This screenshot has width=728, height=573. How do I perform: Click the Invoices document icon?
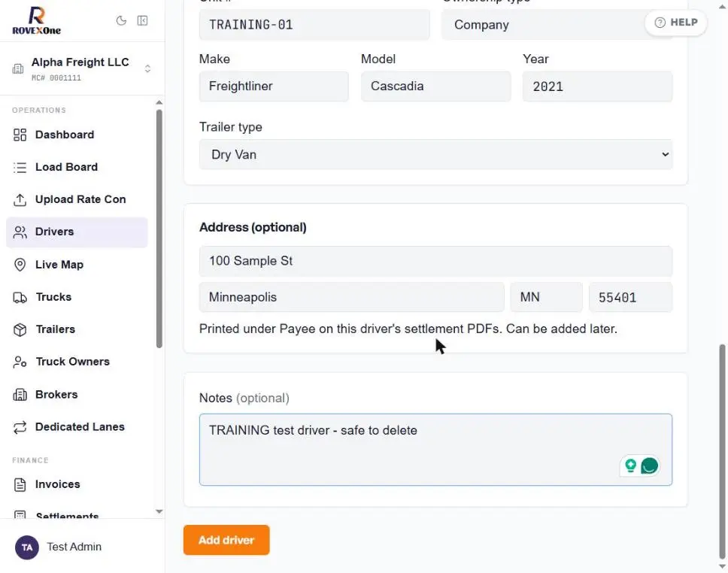20,484
